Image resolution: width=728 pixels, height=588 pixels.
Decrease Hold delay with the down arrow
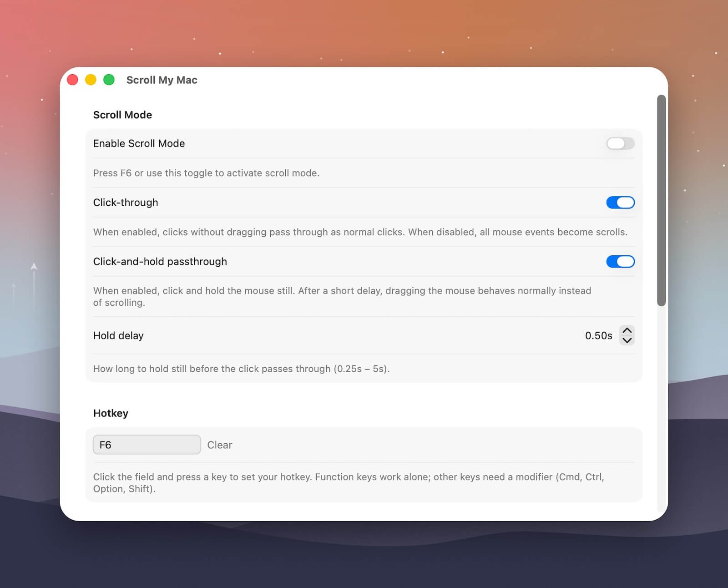point(627,340)
